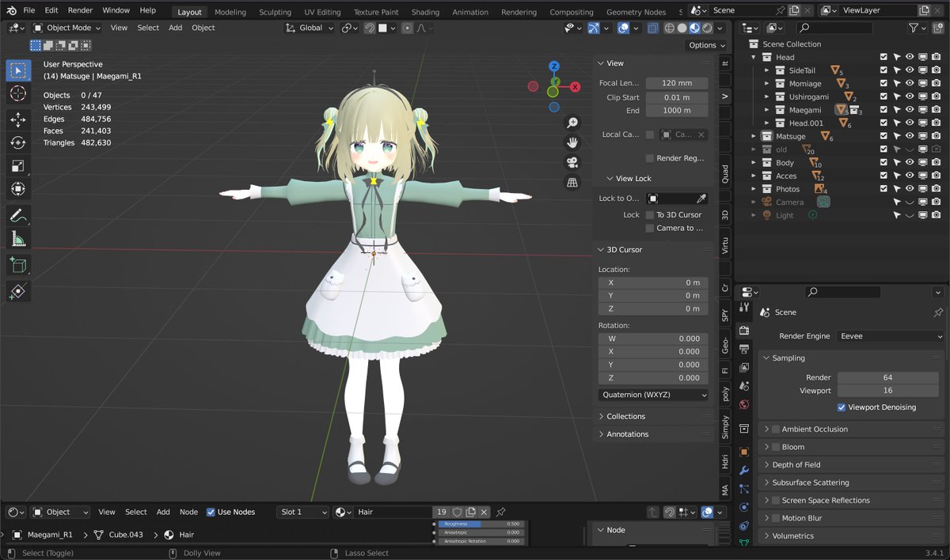950x560 pixels.
Task: Open the File menu
Action: 29,10
